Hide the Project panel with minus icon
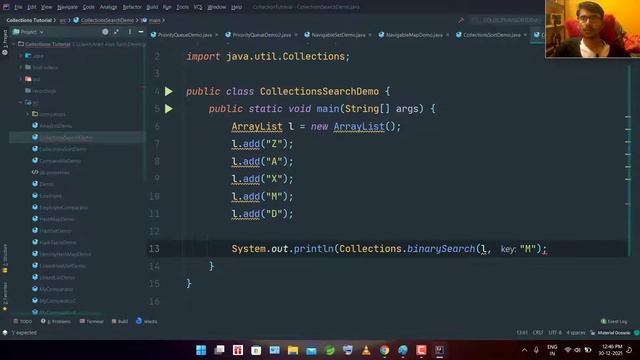 point(141,32)
